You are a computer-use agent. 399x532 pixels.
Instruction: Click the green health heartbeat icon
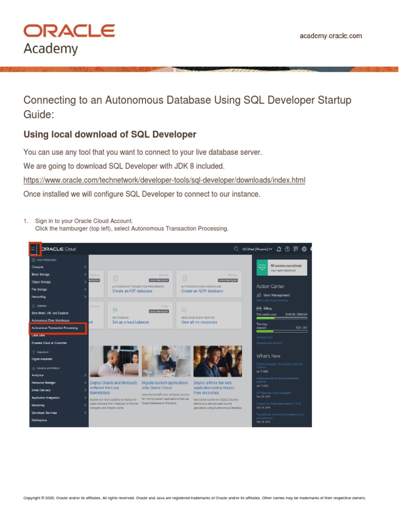click(x=262, y=268)
